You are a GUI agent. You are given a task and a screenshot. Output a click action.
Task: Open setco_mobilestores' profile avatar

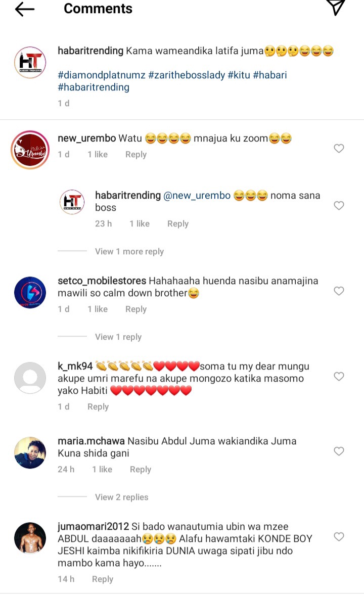(30, 292)
